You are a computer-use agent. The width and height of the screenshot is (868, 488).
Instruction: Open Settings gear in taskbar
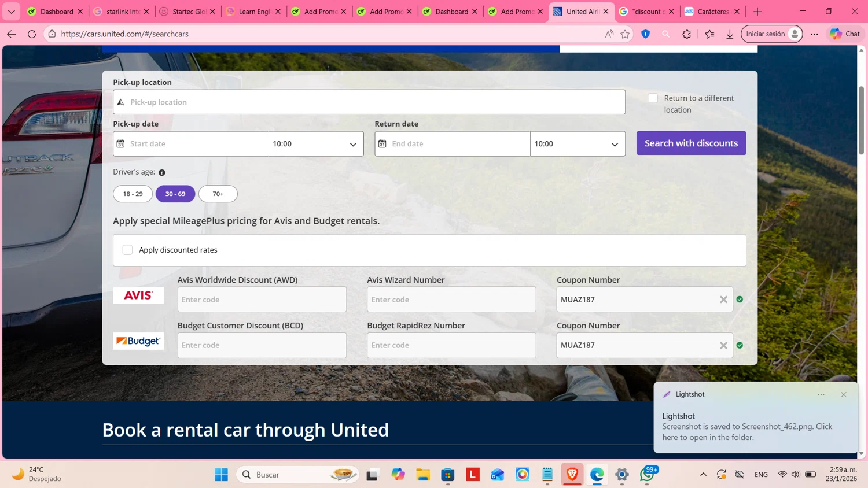coord(622,475)
